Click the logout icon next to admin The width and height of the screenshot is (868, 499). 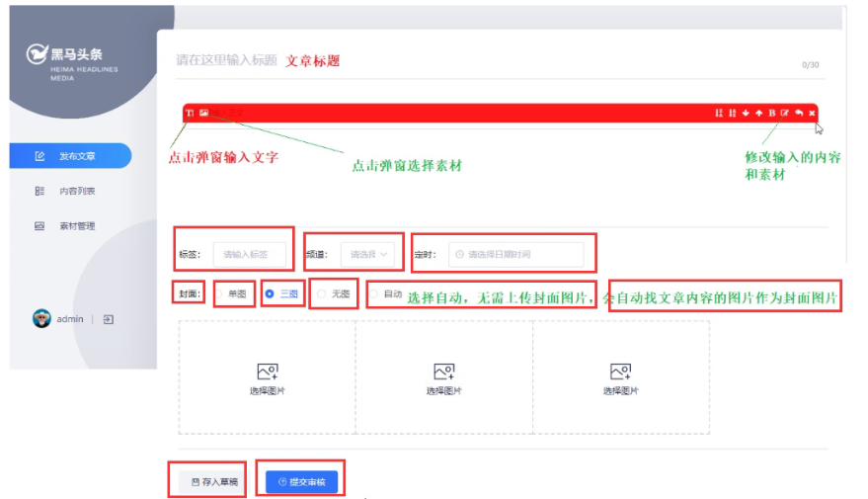click(x=109, y=319)
